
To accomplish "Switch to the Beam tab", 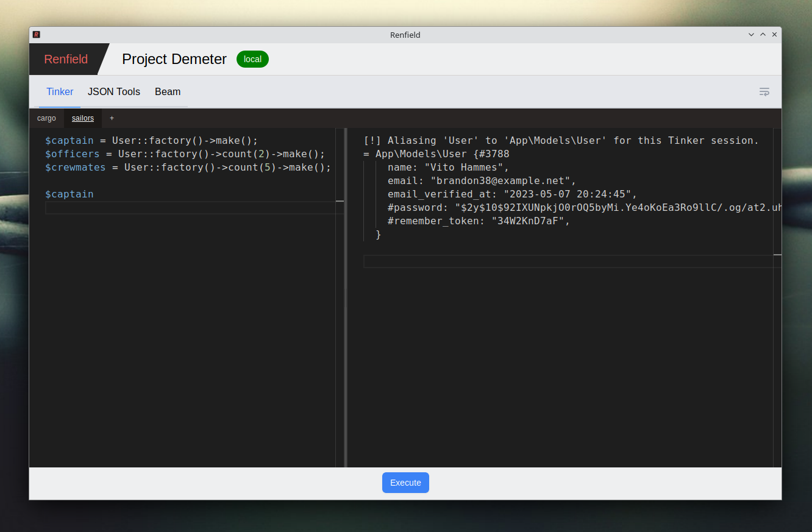I will point(168,92).
